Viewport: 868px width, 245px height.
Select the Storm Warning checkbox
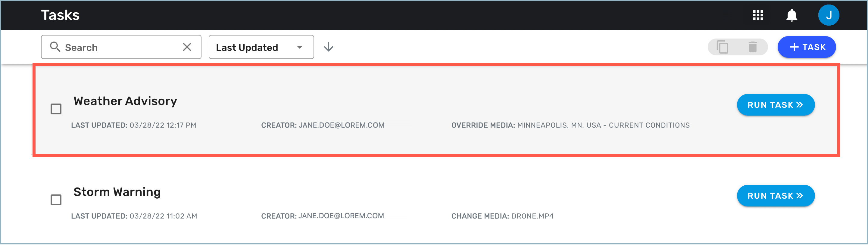click(x=56, y=200)
